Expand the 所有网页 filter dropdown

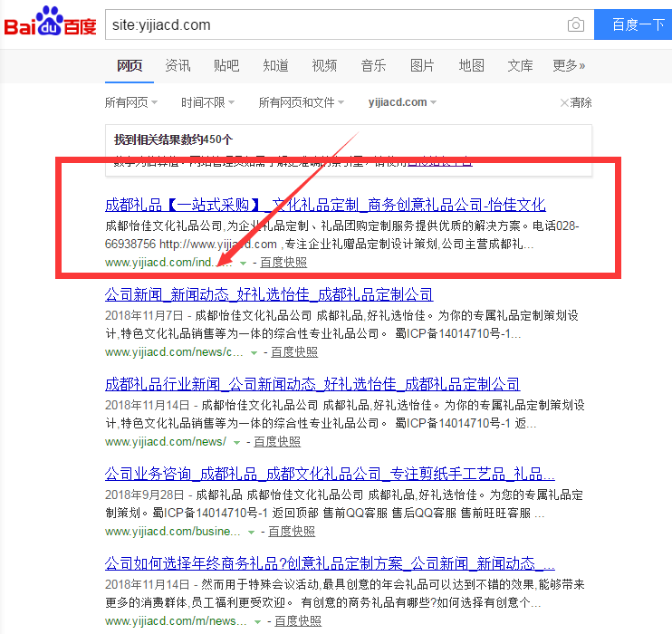131,102
